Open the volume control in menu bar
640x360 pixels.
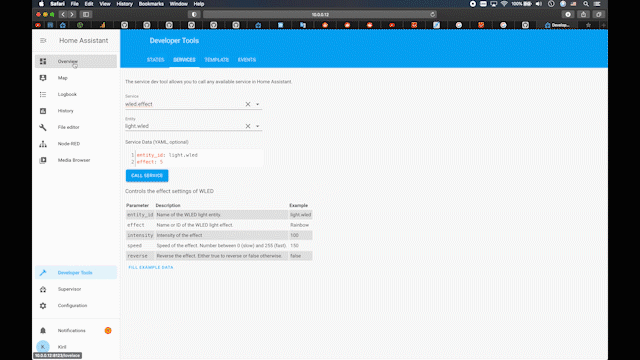539,4
